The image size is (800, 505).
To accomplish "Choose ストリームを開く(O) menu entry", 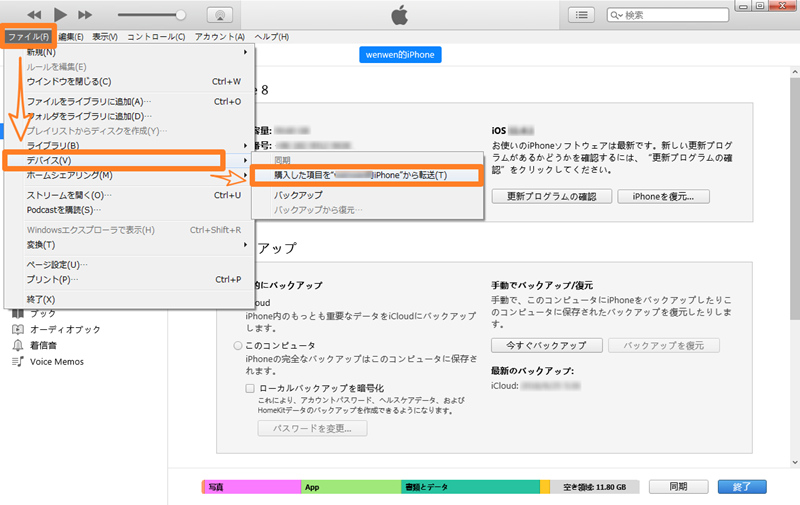I will coord(130,195).
